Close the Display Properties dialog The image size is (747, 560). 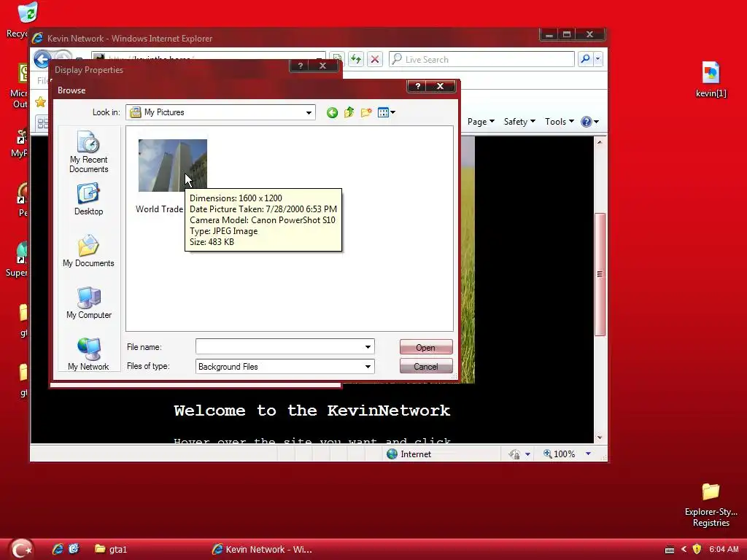pos(323,66)
